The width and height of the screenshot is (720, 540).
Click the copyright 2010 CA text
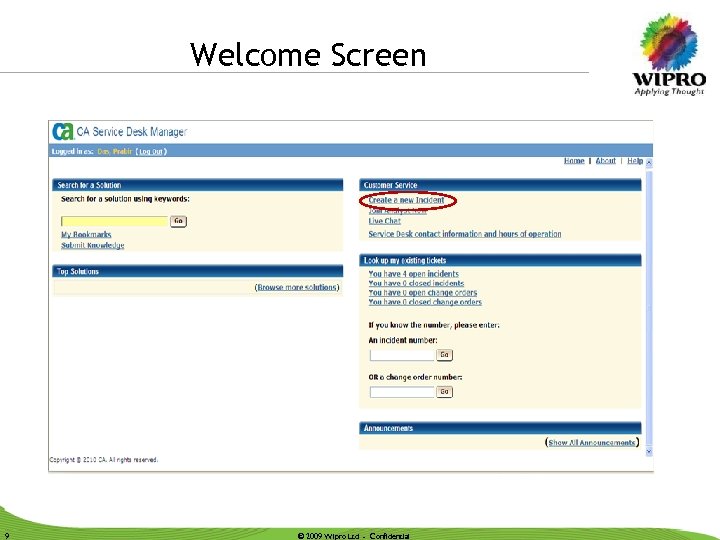point(104,460)
